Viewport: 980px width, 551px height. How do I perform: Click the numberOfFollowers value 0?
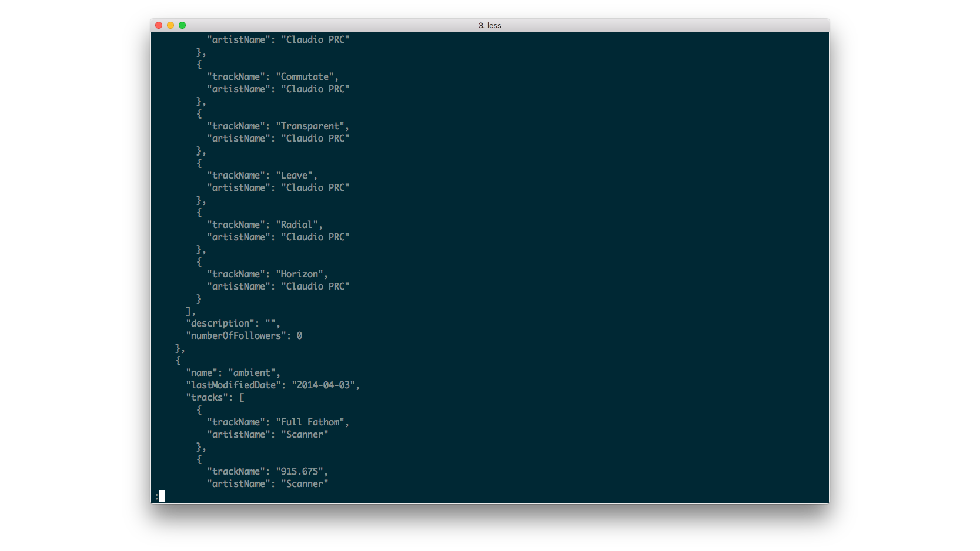pyautogui.click(x=299, y=336)
